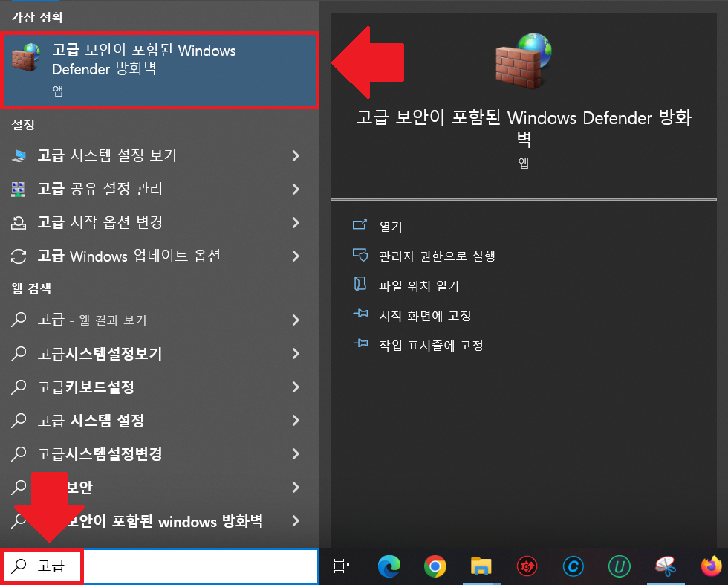Image resolution: width=728 pixels, height=585 pixels.
Task: Select the 고급시스템설정변경 web suggestion
Action: (159, 454)
